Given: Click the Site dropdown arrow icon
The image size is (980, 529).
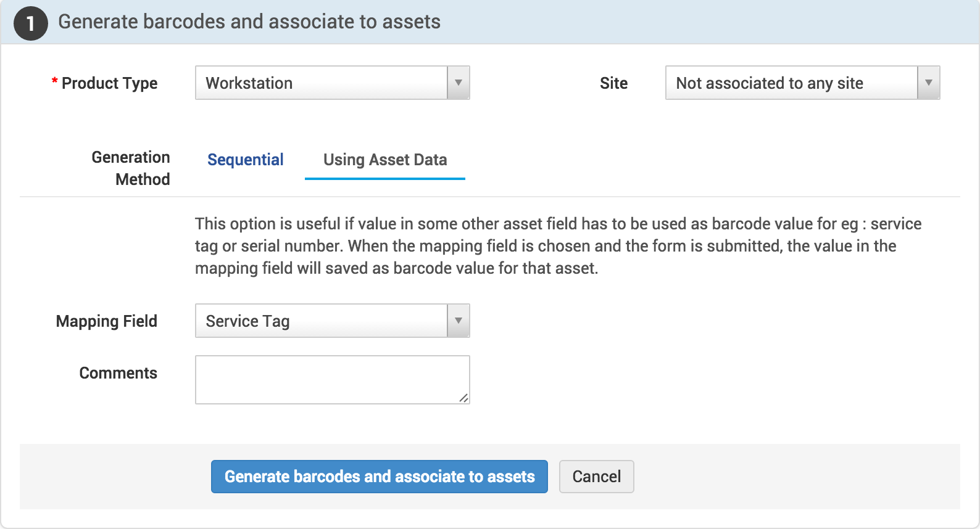Looking at the screenshot, I should pyautogui.click(x=928, y=83).
